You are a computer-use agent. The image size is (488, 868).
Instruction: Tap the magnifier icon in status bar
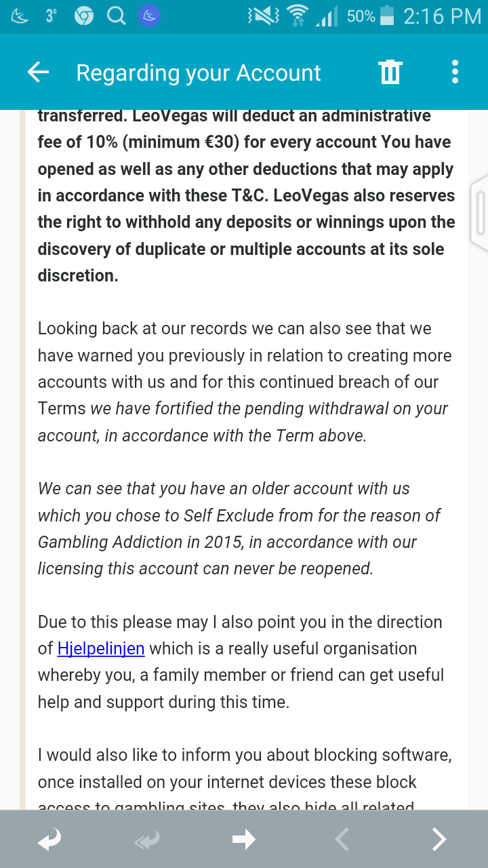tap(116, 16)
